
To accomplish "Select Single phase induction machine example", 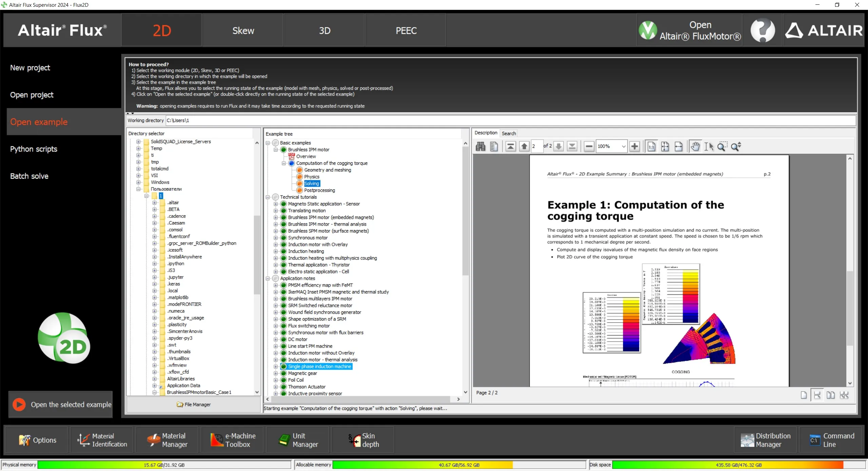I will pyautogui.click(x=319, y=367).
